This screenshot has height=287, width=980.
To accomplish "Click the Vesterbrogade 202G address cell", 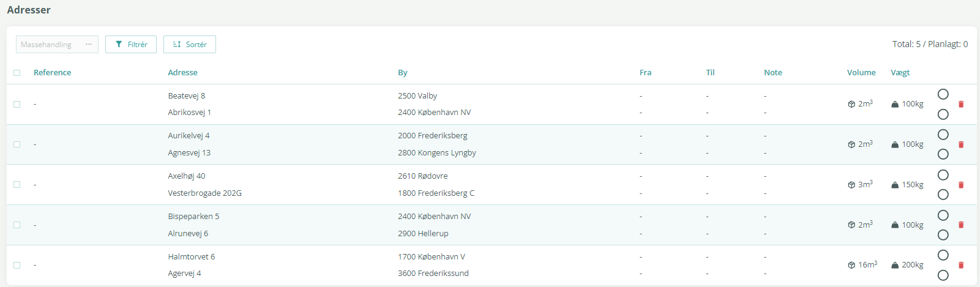I will (x=204, y=193).
